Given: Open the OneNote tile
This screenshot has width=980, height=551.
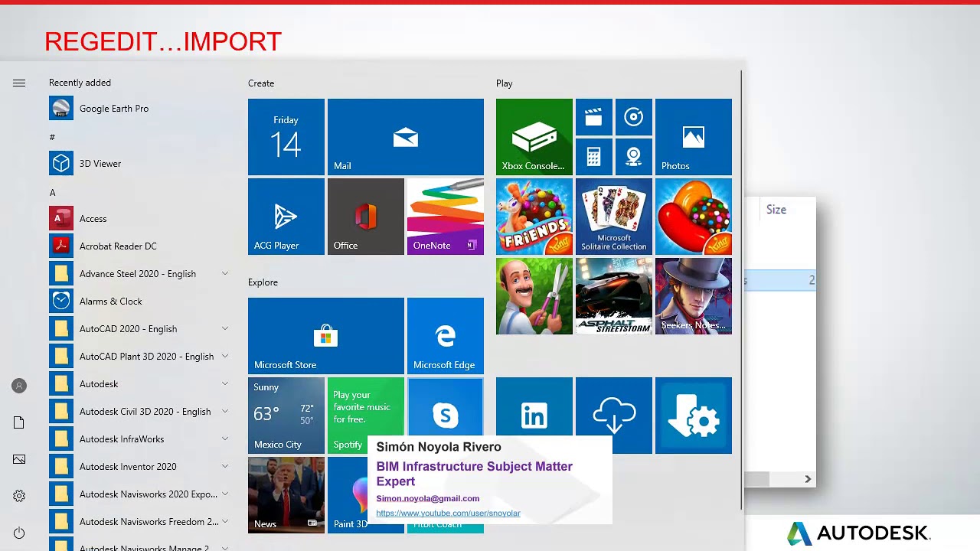Looking at the screenshot, I should [446, 217].
